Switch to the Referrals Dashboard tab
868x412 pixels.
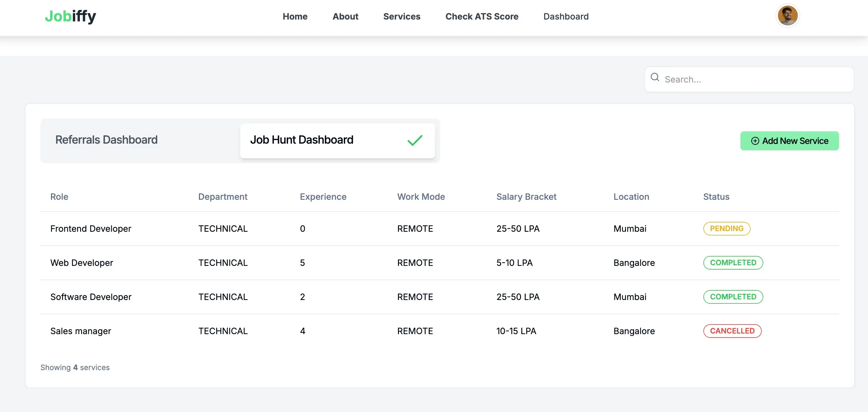pos(107,140)
